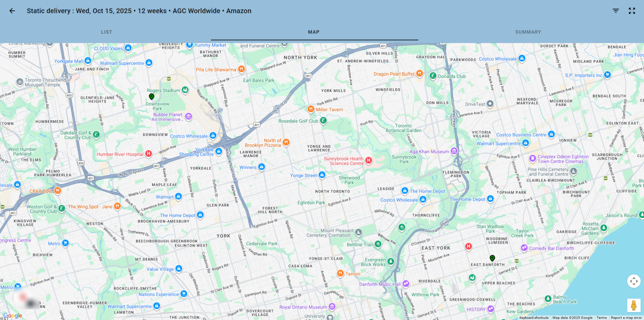The width and height of the screenshot is (644, 320).
Task: Click Costco Business Centre marker
Action: click(551, 134)
